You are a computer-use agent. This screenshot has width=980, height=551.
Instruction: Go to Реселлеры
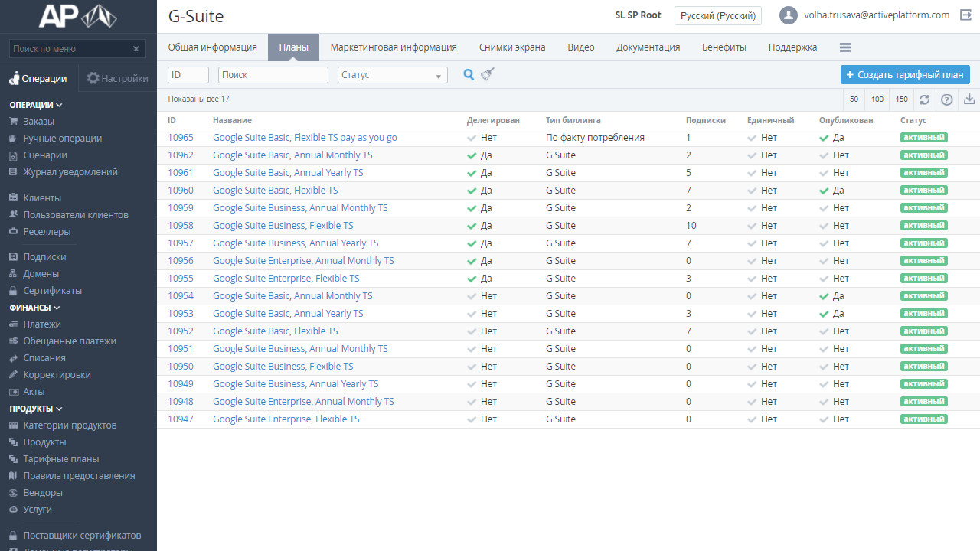pos(47,232)
